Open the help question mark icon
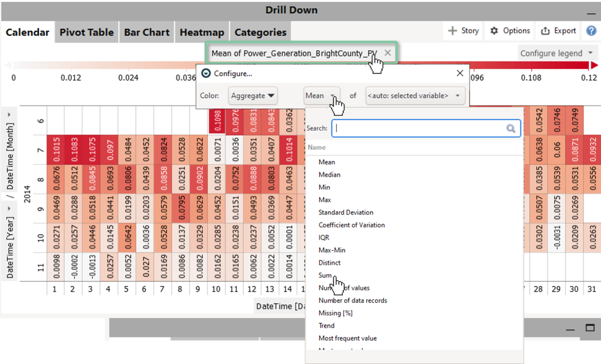This screenshot has width=601, height=364. pos(591,31)
